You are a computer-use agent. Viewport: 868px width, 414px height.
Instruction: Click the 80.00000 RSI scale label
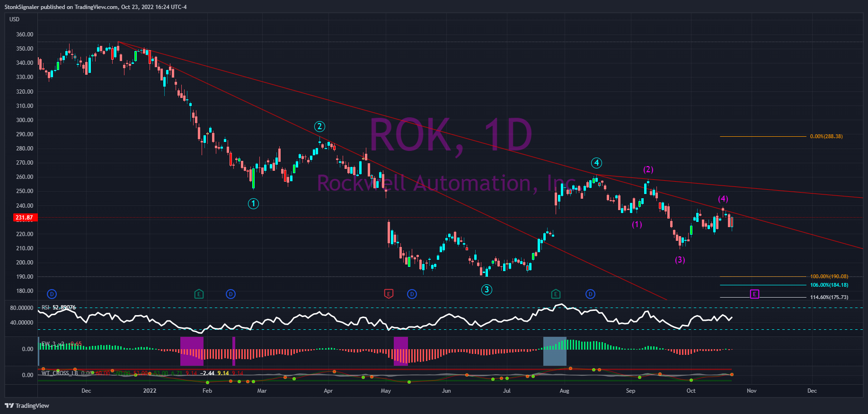(22, 308)
